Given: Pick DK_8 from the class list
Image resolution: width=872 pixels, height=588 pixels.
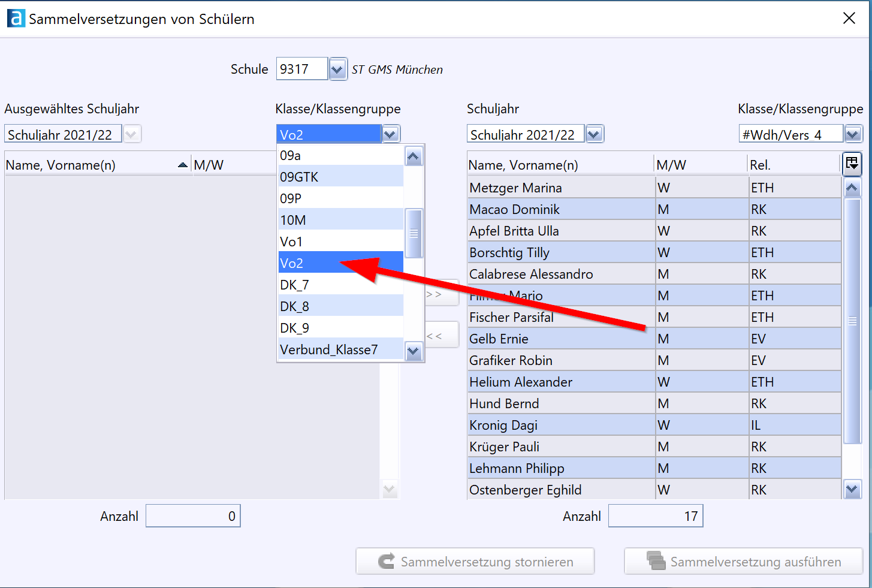Looking at the screenshot, I should pyautogui.click(x=340, y=306).
